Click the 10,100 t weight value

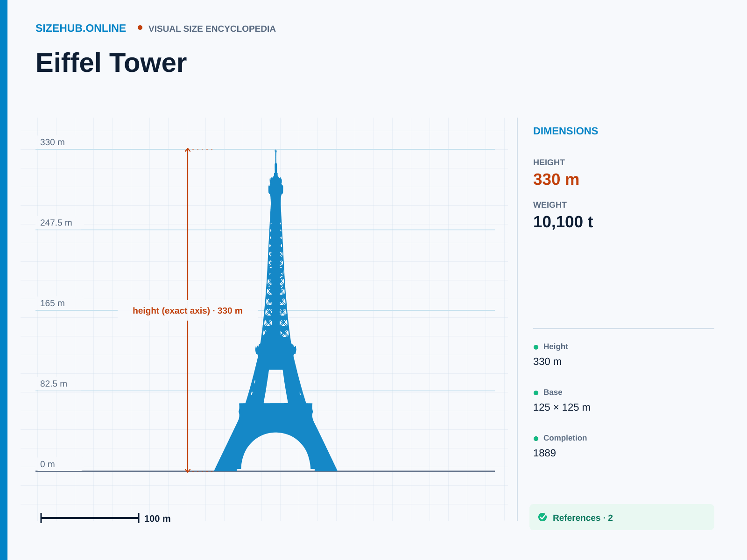point(563,222)
